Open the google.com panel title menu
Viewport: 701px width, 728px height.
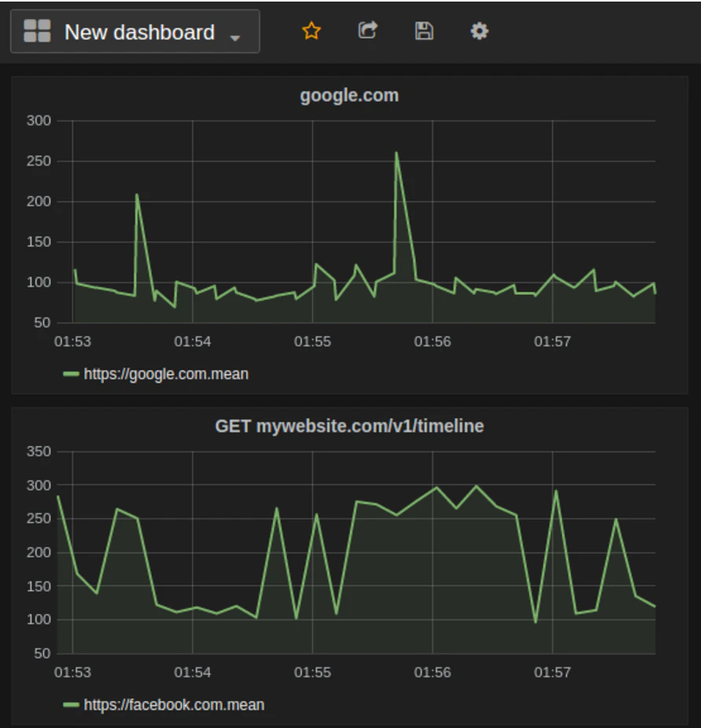pyautogui.click(x=350, y=95)
